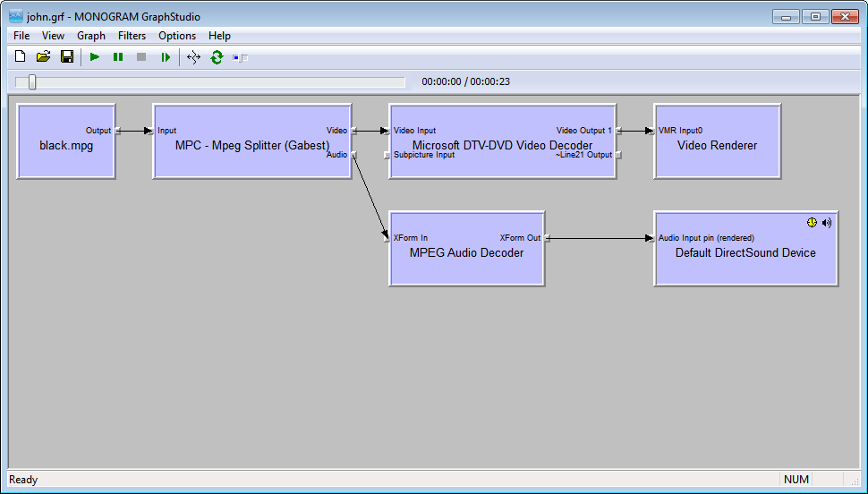The image size is (868, 494).
Task: Click the VMR Input0 pin on Video Renderer
Action: point(652,131)
